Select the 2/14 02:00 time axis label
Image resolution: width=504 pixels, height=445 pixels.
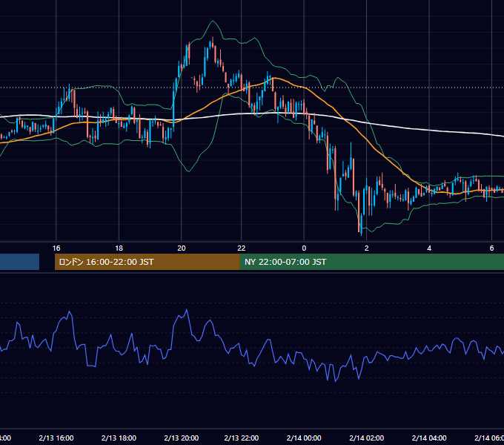tap(366, 438)
